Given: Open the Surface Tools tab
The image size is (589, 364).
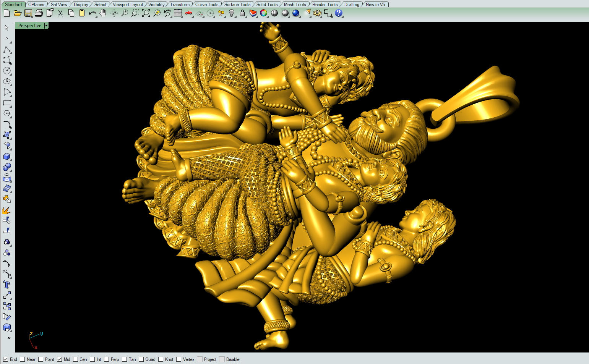Looking at the screenshot, I should 237,5.
